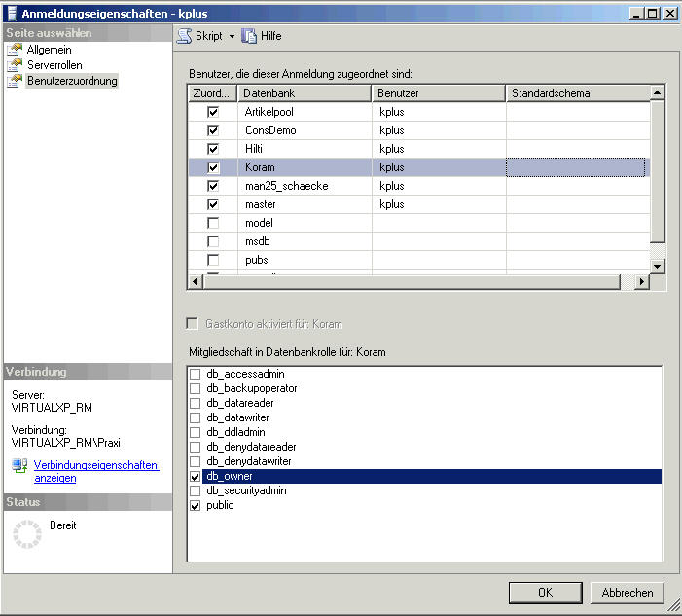Open the Skript dropdown arrow
The width and height of the screenshot is (682, 616).
pos(232,36)
